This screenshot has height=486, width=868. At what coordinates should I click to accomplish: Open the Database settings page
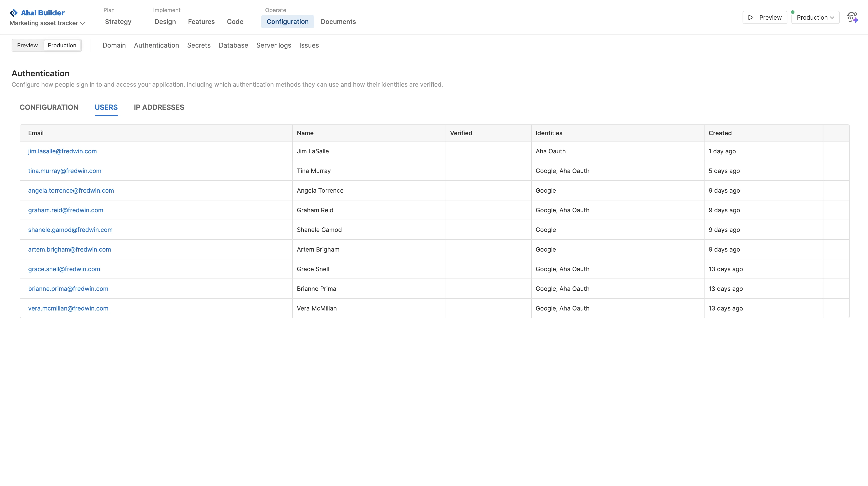click(x=233, y=45)
